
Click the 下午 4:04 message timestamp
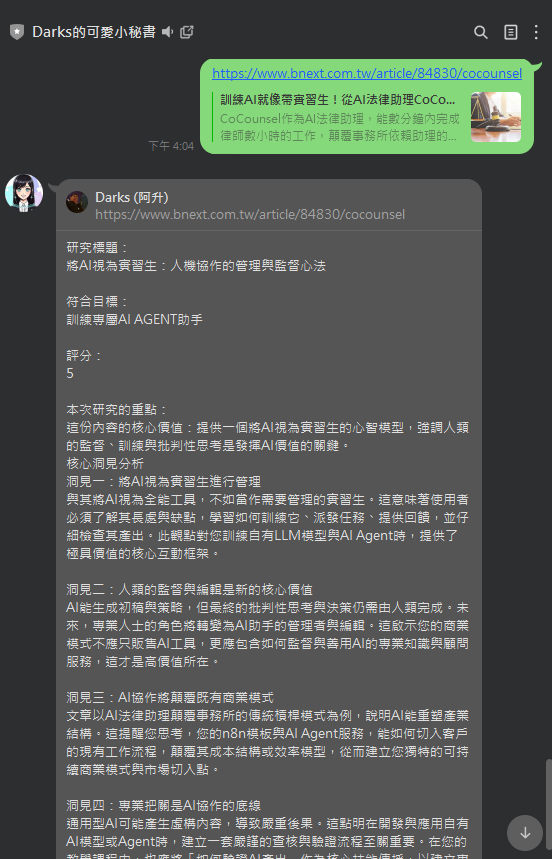(171, 146)
